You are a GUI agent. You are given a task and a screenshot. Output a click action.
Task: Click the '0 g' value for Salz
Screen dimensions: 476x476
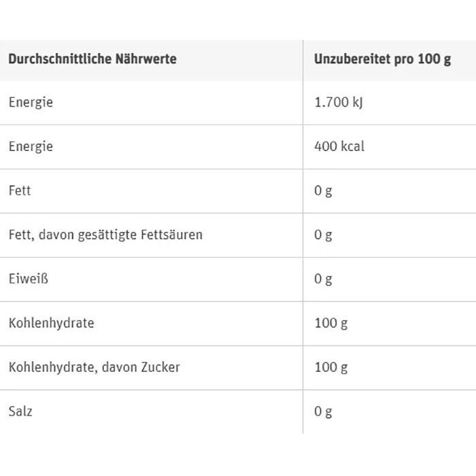coord(323,411)
